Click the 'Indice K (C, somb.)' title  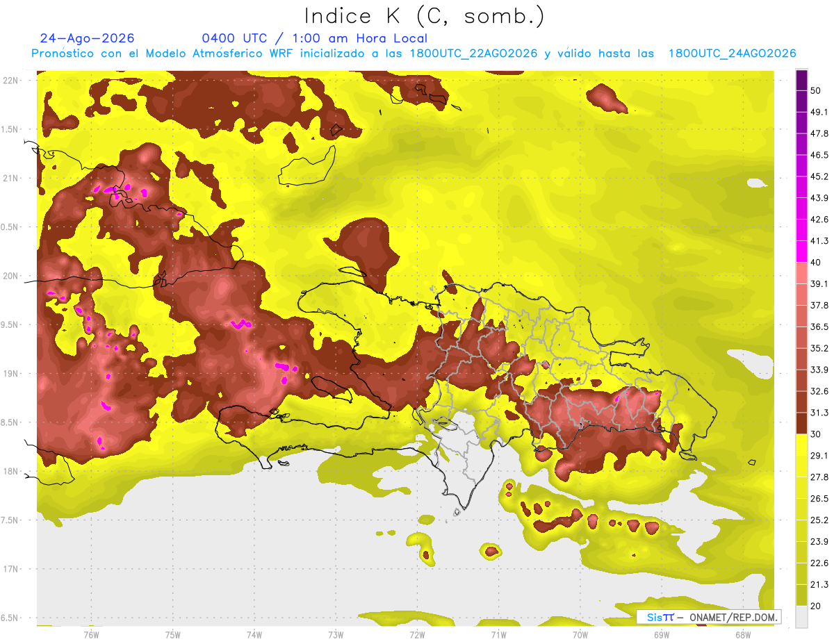pos(425,16)
